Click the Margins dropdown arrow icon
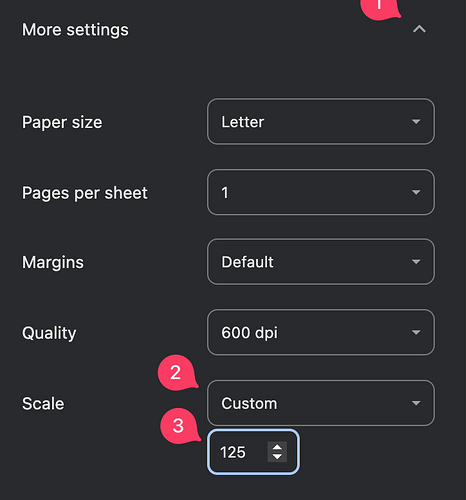The width and height of the screenshot is (466, 500). [x=416, y=262]
